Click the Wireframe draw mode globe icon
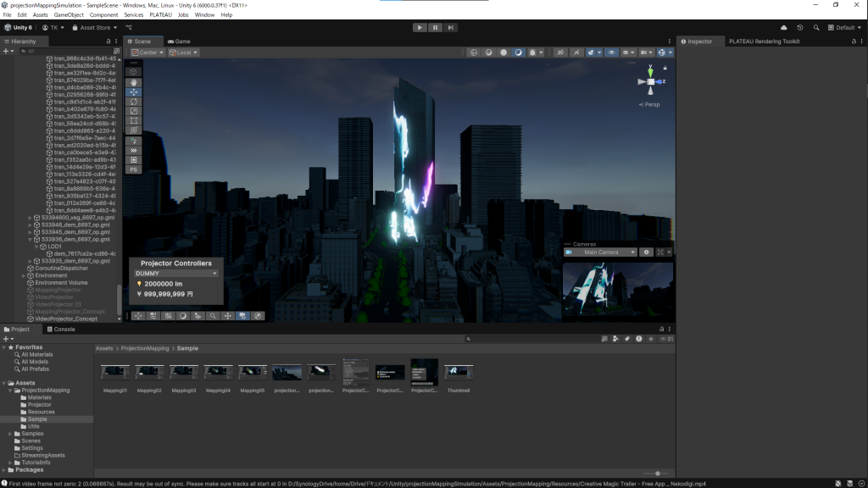 (x=473, y=53)
